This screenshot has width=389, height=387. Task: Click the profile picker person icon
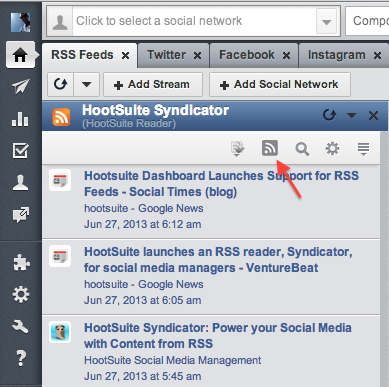click(x=60, y=21)
